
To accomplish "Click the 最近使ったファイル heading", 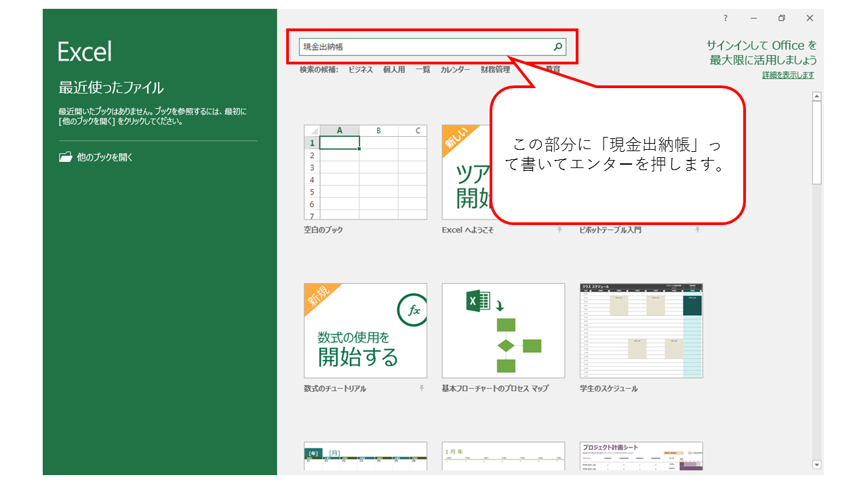I will tap(111, 87).
